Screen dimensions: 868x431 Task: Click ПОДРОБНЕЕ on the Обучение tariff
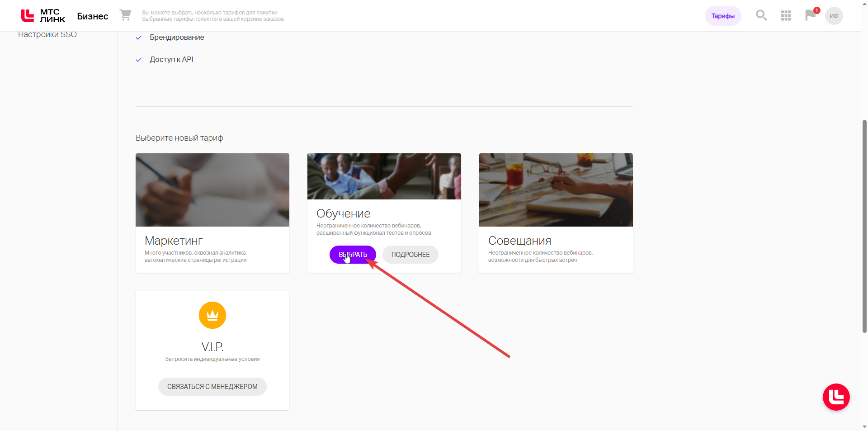coord(410,255)
